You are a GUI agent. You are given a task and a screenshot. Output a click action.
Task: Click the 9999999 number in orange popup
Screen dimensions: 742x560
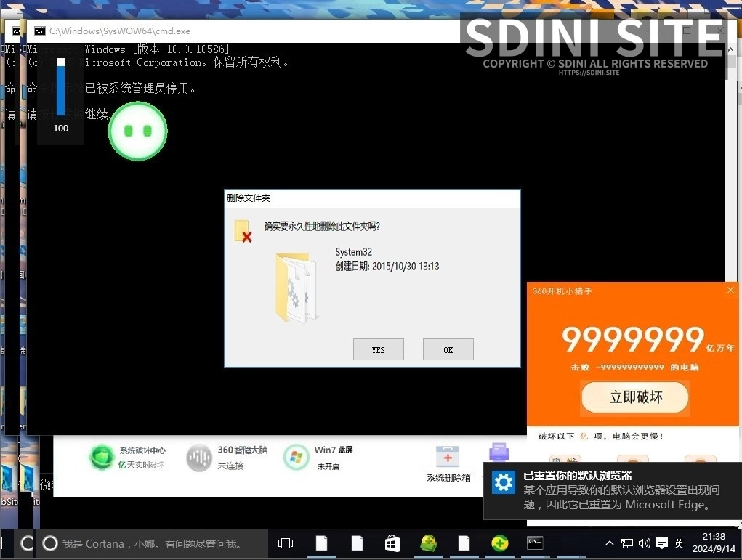point(633,339)
